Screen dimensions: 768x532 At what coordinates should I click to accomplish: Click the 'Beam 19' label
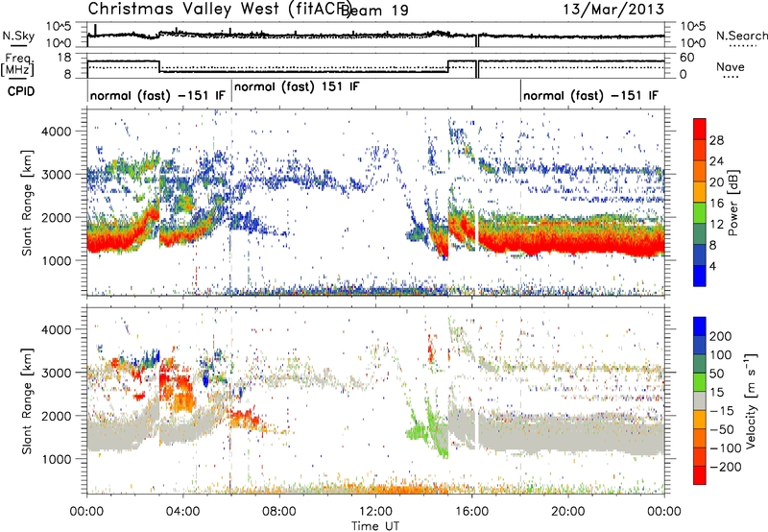376,11
